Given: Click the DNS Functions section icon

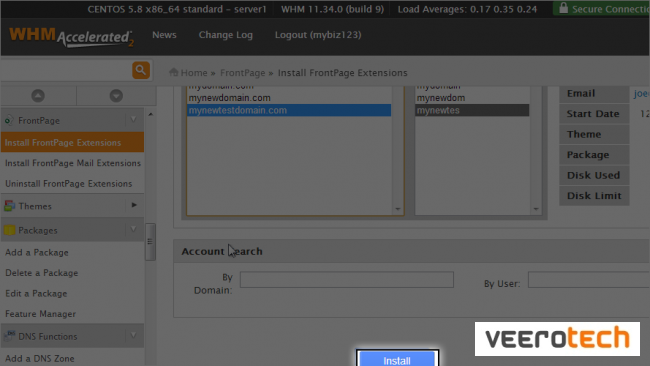Looking at the screenshot, I should tap(9, 336).
